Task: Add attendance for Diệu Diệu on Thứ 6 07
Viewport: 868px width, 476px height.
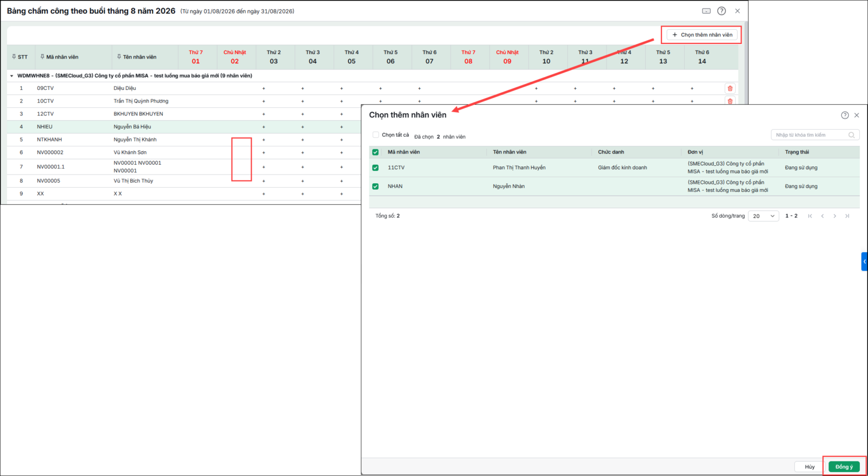Action: click(419, 88)
